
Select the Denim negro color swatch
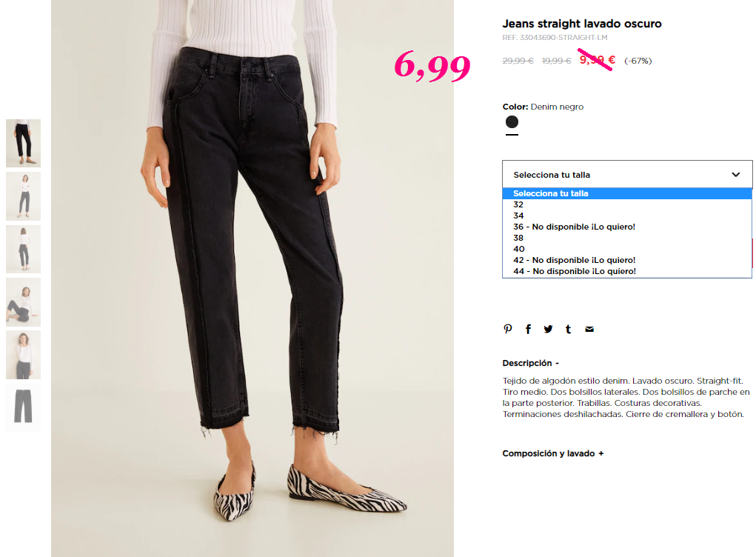pos(512,122)
